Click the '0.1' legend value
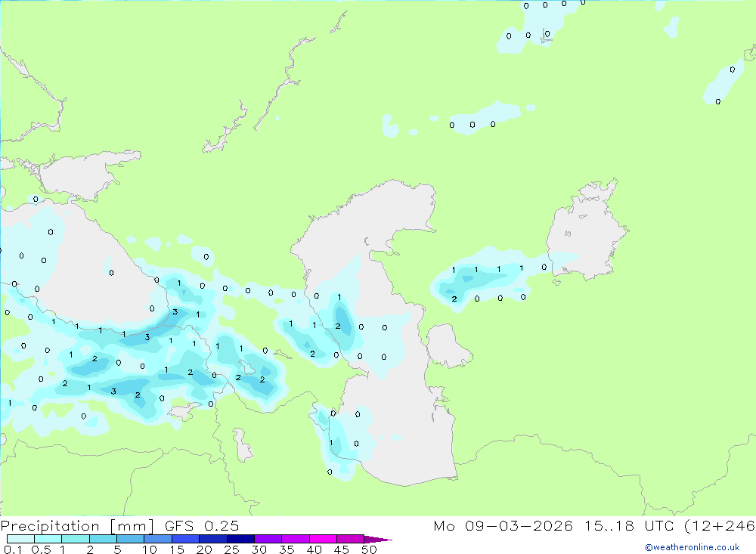The height and width of the screenshot is (554, 756). coord(13,549)
